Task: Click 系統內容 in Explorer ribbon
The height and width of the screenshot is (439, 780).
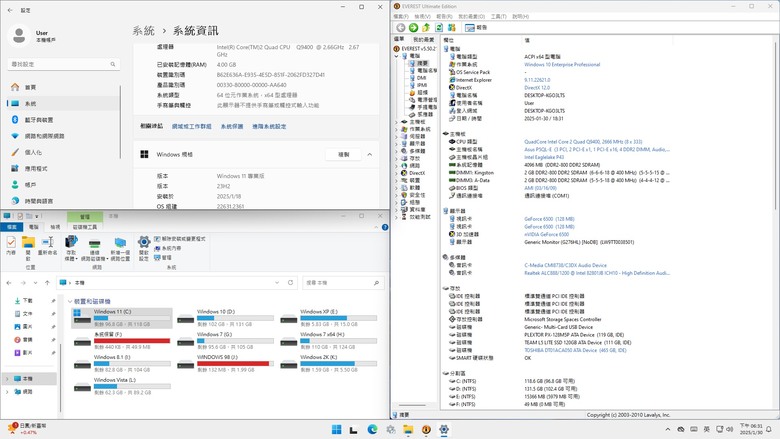Action: (x=168, y=248)
